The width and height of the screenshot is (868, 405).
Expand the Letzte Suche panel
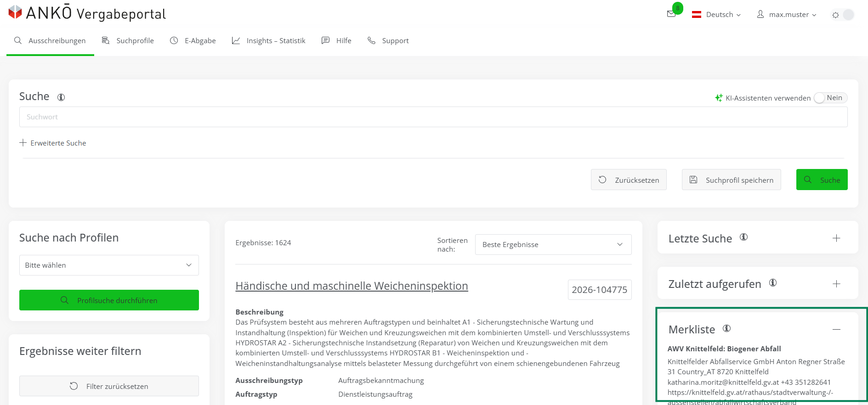click(x=836, y=238)
